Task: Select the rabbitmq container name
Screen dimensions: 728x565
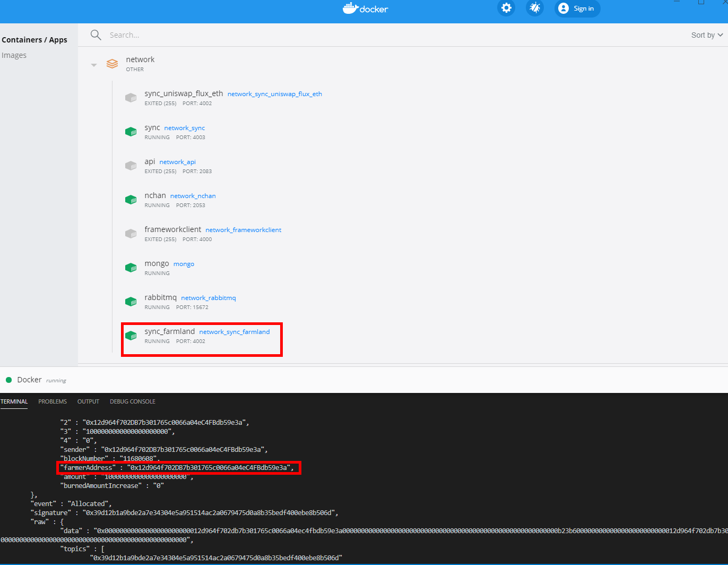Action: [x=160, y=297]
